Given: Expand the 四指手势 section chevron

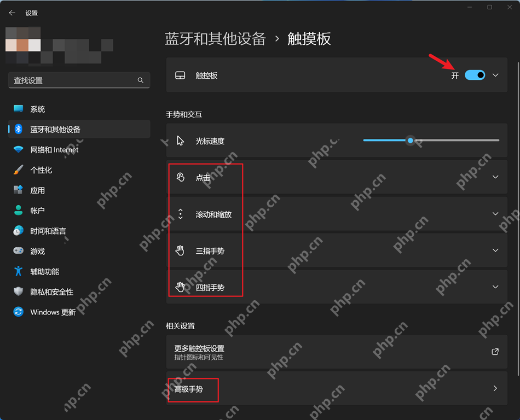Looking at the screenshot, I should pos(495,287).
